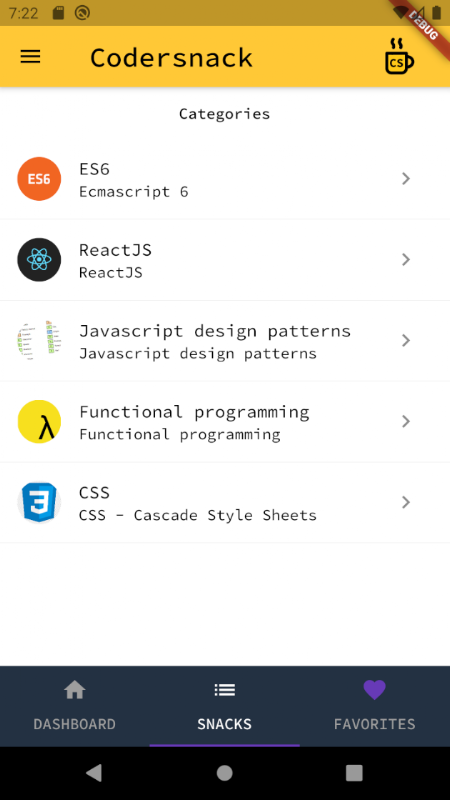450x800 pixels.
Task: Tap the Dashboard home icon
Action: click(74, 690)
